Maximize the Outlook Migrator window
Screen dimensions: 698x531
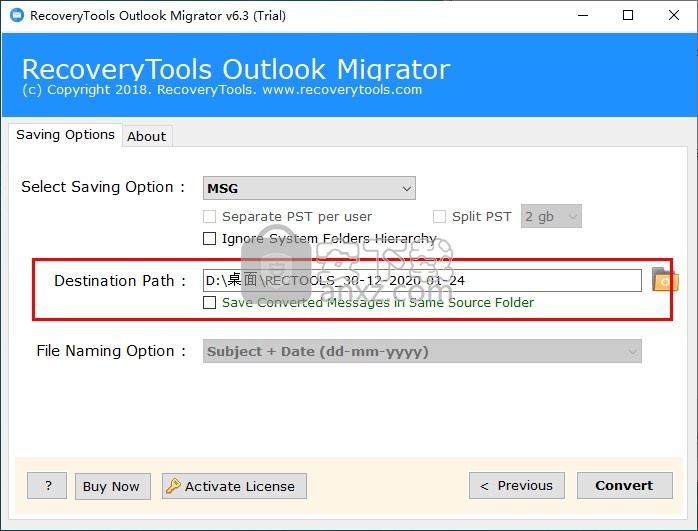pos(628,16)
